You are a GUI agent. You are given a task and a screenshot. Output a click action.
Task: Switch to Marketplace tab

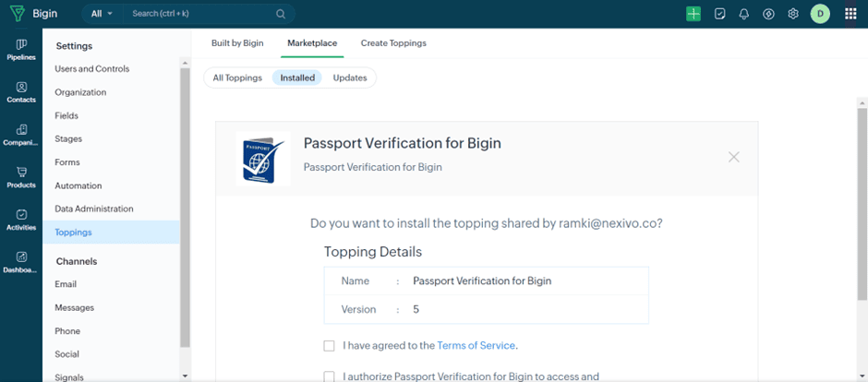pyautogui.click(x=312, y=42)
